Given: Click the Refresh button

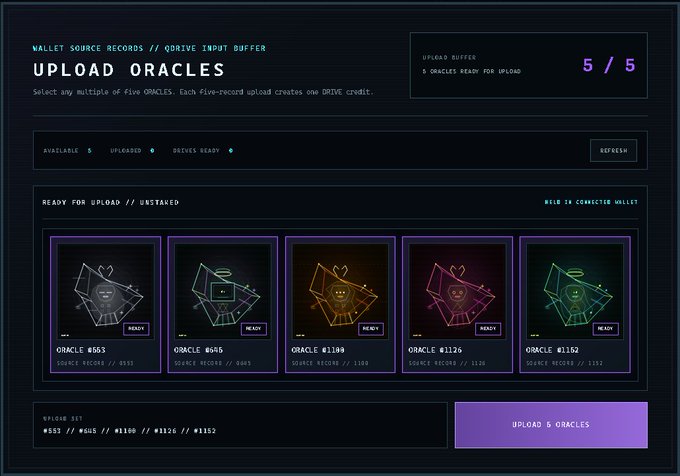Looking at the screenshot, I should click(x=613, y=150).
